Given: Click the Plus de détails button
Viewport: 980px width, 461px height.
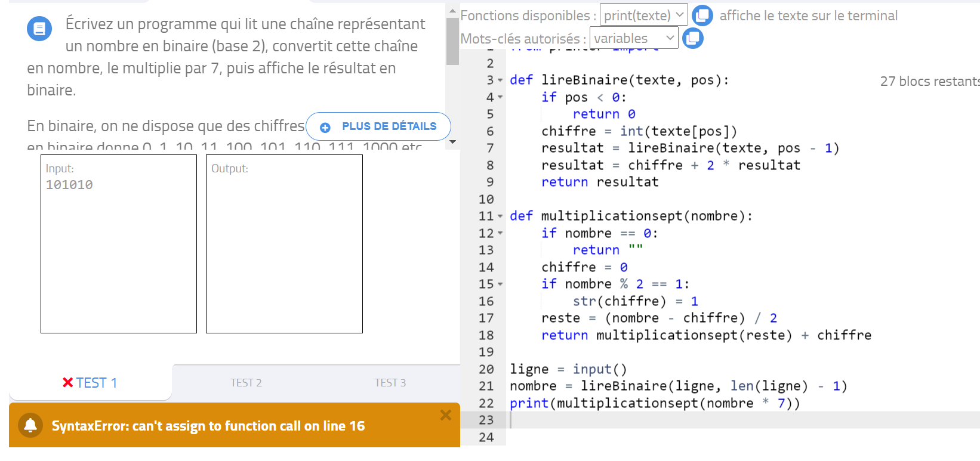Looking at the screenshot, I should [378, 126].
